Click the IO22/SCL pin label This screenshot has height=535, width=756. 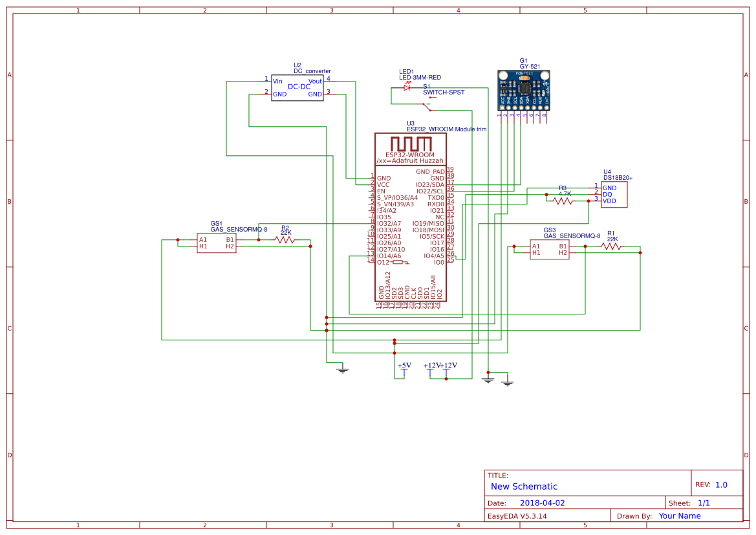[429, 191]
